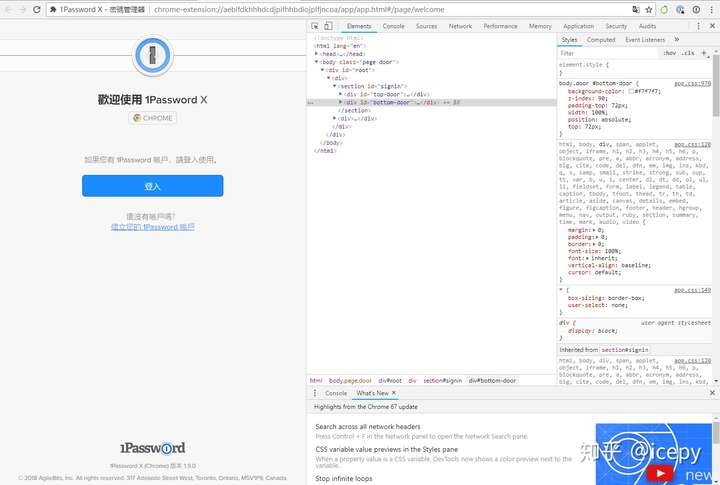Select the div#bottom-door breadcrumb

(x=492, y=381)
